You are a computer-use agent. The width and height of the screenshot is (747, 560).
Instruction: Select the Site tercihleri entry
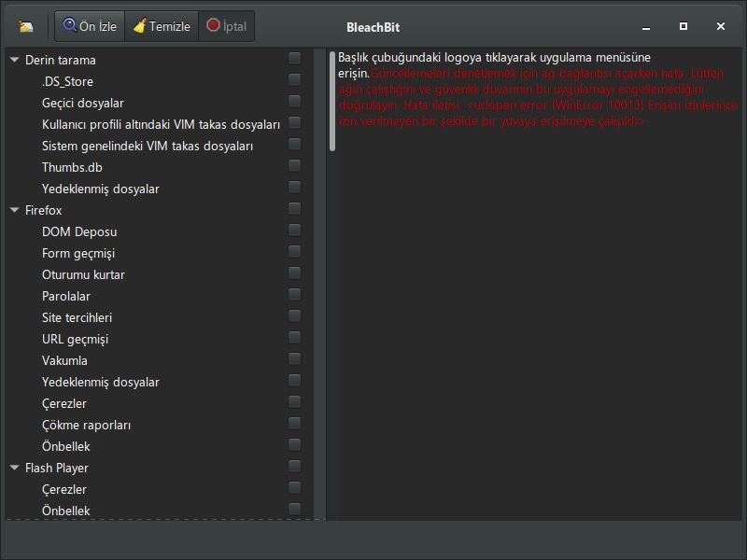(77, 317)
